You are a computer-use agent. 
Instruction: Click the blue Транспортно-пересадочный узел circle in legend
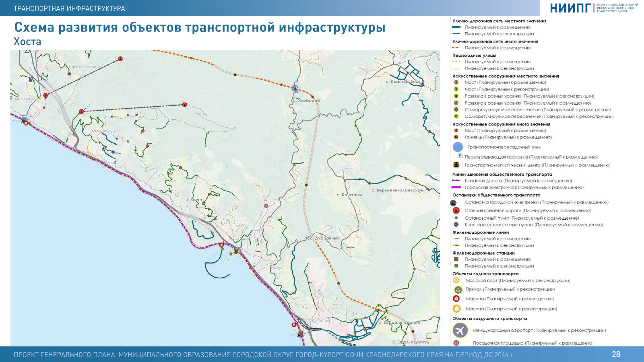(458, 147)
